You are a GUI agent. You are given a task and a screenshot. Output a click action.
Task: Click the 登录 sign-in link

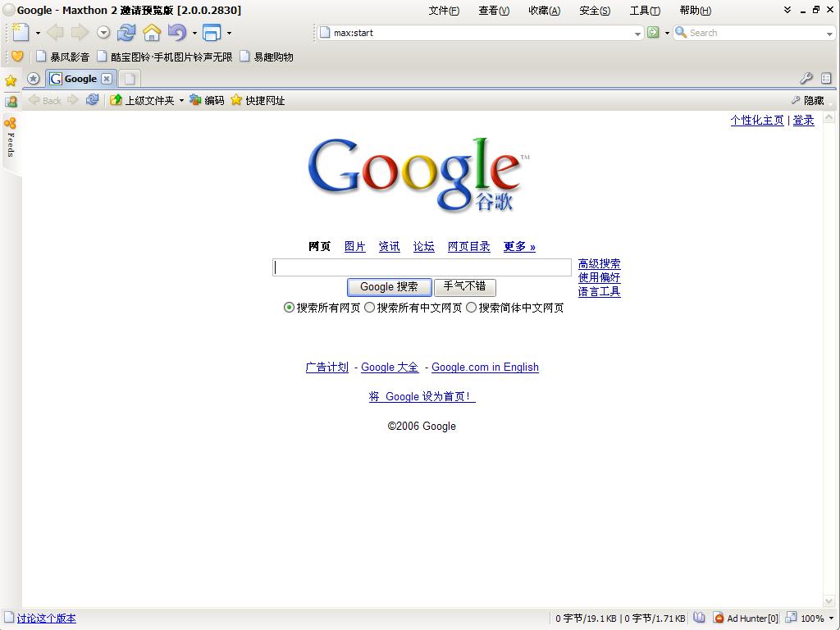803,120
